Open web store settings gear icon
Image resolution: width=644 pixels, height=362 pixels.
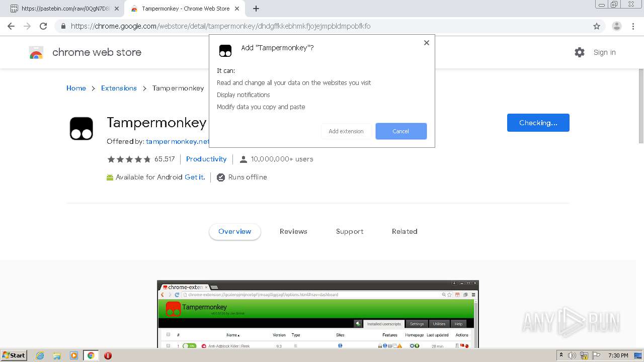coord(580,52)
